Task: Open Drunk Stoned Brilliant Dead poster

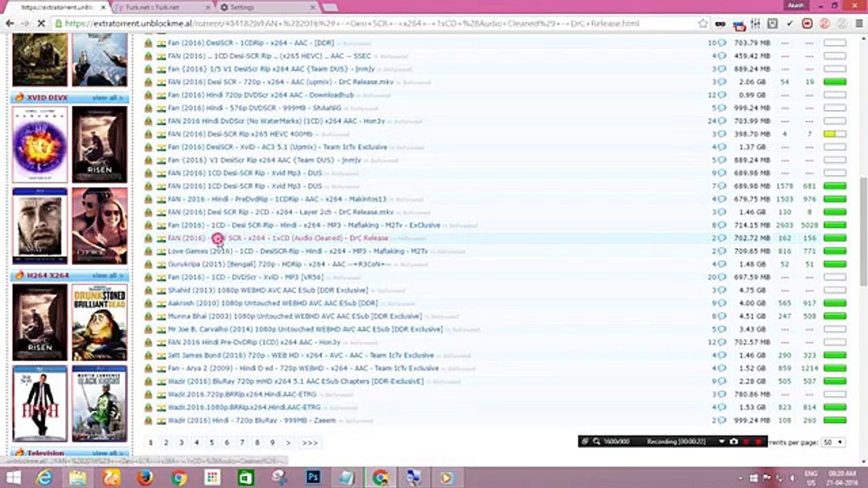Action: point(99,322)
